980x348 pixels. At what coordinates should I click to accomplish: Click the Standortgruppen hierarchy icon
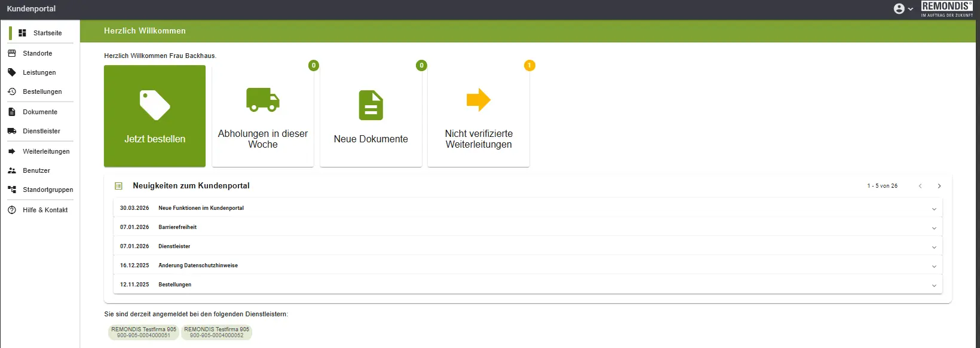point(11,190)
